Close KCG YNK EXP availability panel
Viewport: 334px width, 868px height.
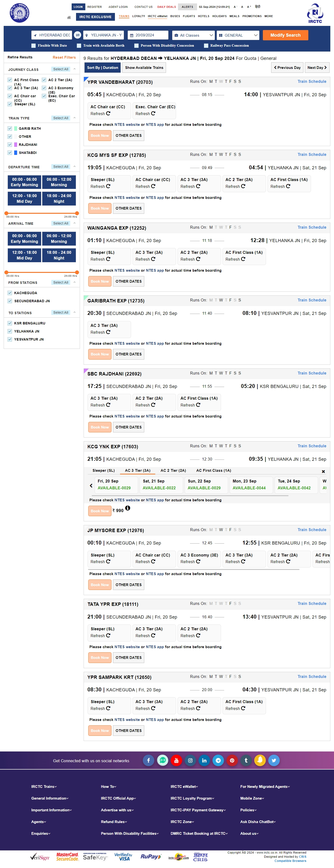(323, 472)
